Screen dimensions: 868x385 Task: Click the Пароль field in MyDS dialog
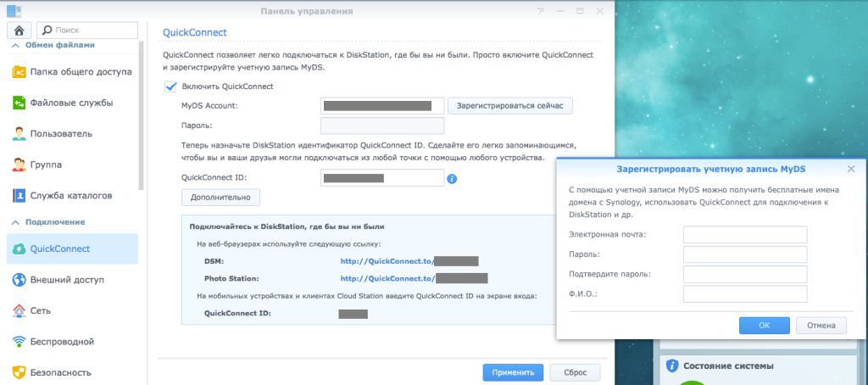[x=745, y=254]
